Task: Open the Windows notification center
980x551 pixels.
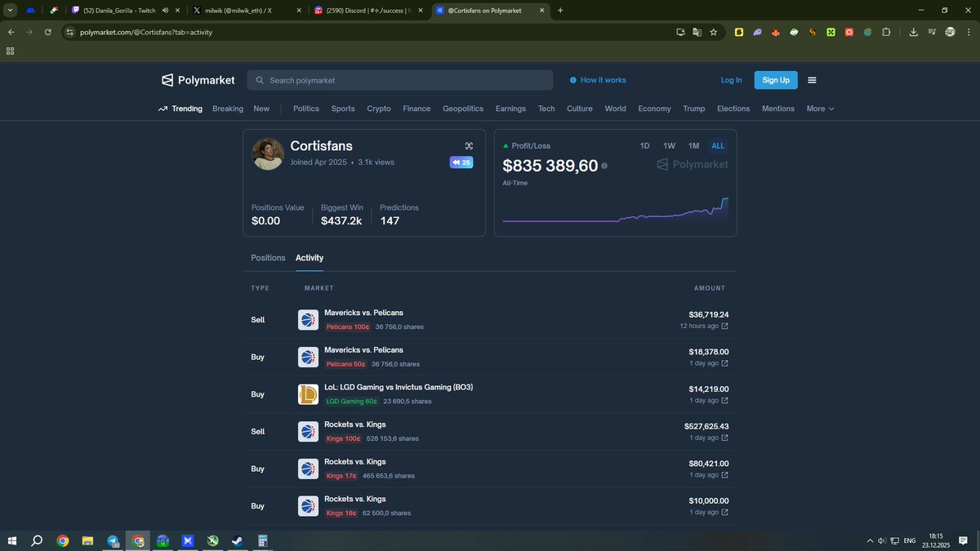Action: (x=964, y=540)
